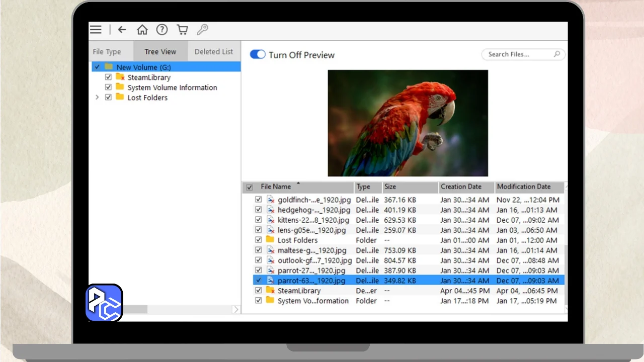This screenshot has height=362, width=644.
Task: Click the right arrow of horizontal scrollbar
Action: pyautogui.click(x=236, y=310)
